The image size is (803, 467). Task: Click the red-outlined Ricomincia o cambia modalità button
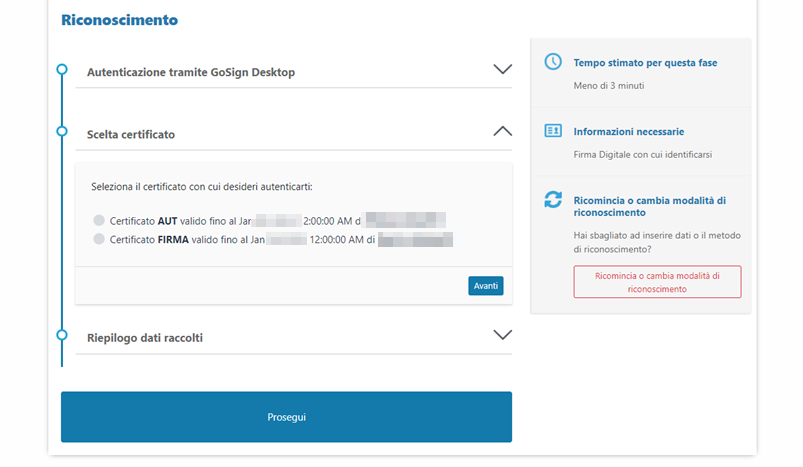pos(657,281)
